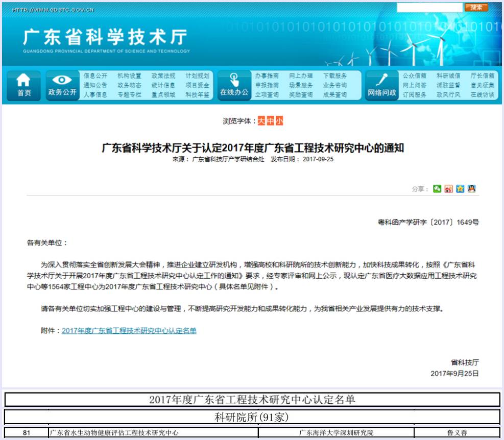Share the article via QZone star icon
The height and width of the screenshot is (440, 504).
tap(460, 189)
